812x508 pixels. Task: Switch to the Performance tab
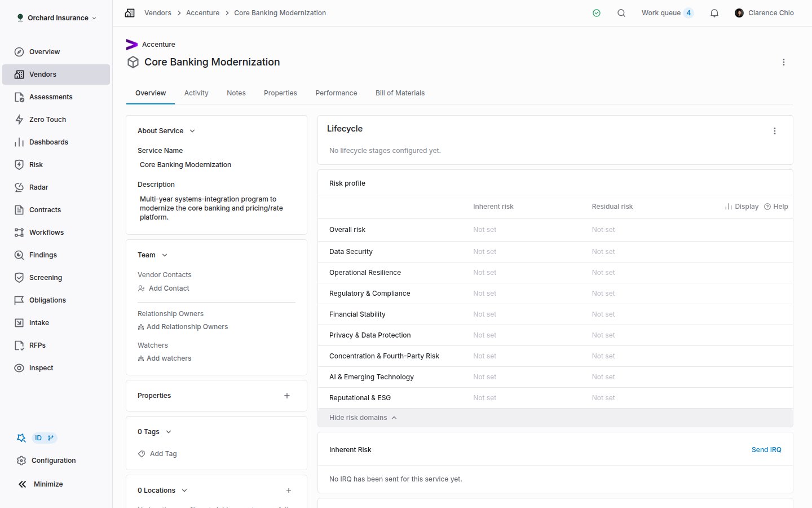[x=336, y=93]
